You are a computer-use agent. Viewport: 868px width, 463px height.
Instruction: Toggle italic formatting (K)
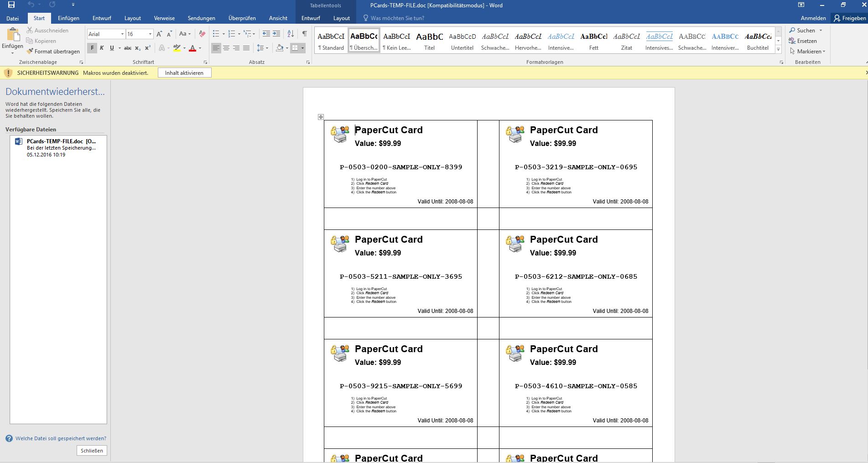click(102, 48)
